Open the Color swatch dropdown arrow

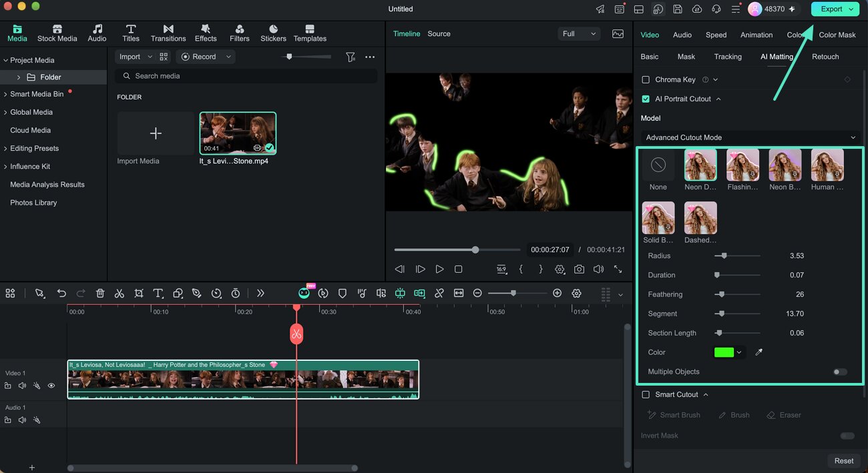[739, 352]
